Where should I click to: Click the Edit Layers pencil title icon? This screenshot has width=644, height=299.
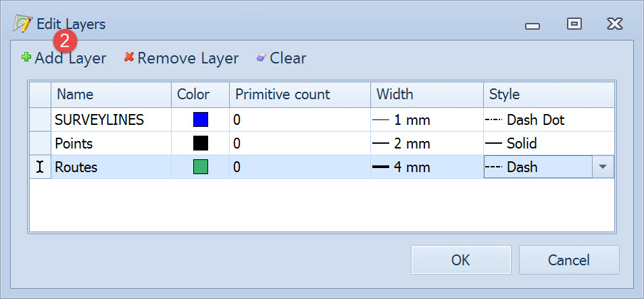click(x=22, y=24)
